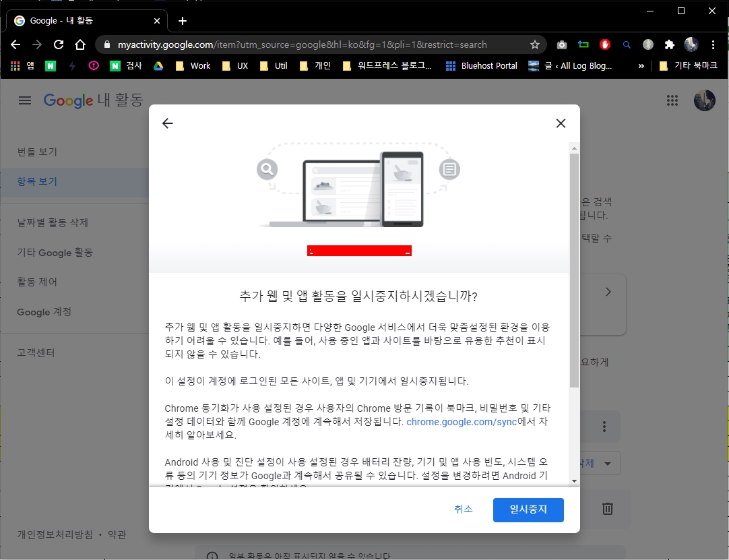Open the 개인 bookmark folder
Screen dimensions: 729x560
pyautogui.click(x=315, y=66)
